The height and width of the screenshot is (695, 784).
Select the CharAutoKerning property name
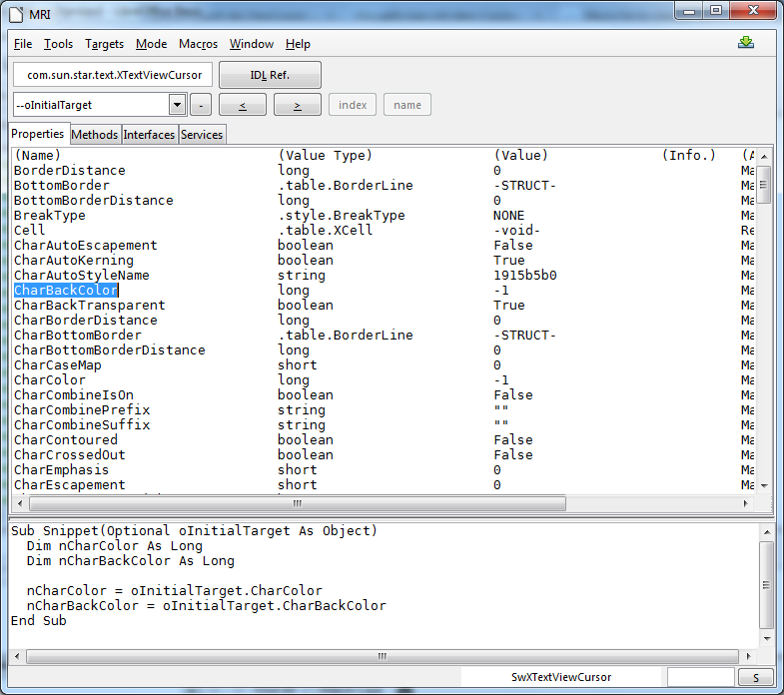coord(74,261)
